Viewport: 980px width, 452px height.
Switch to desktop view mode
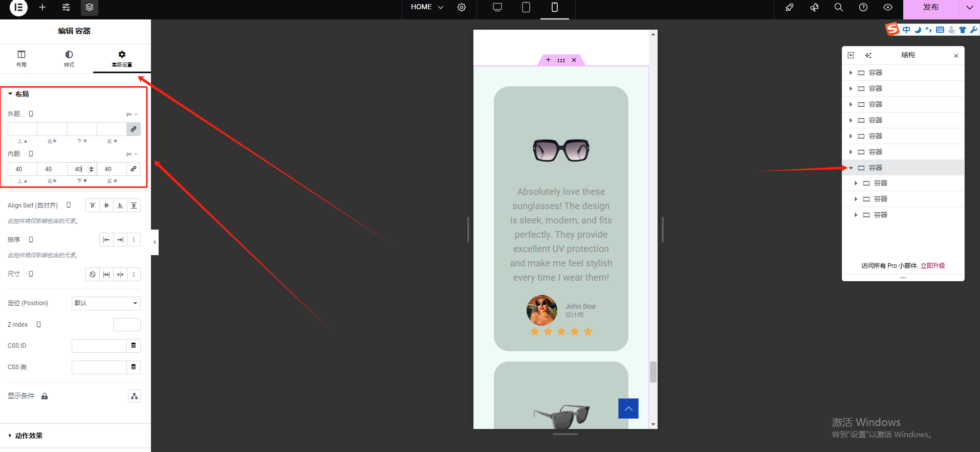[x=497, y=7]
